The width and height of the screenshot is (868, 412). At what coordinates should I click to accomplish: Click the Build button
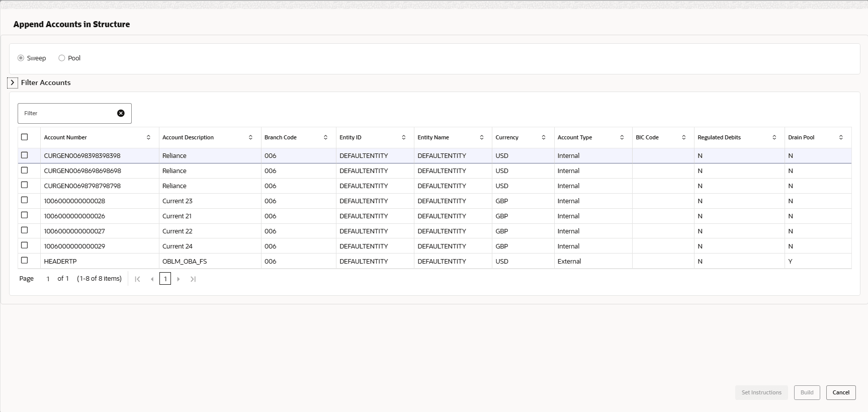(807, 392)
